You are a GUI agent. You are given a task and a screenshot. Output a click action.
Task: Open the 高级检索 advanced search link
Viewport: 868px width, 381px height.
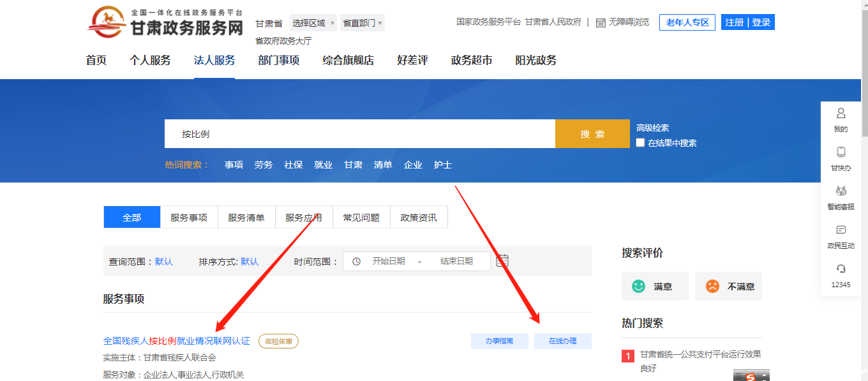652,127
